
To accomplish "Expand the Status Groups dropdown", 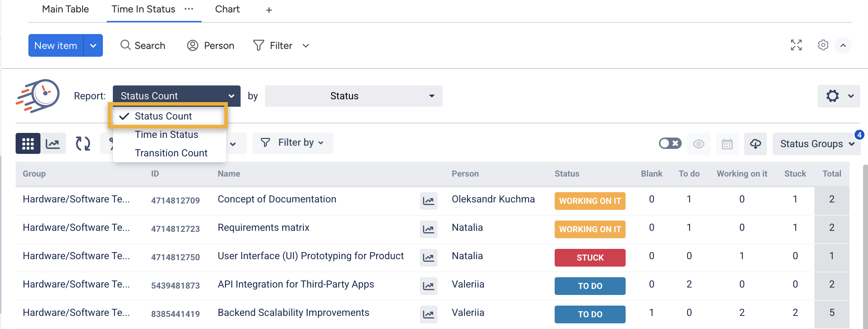I will pyautogui.click(x=816, y=144).
